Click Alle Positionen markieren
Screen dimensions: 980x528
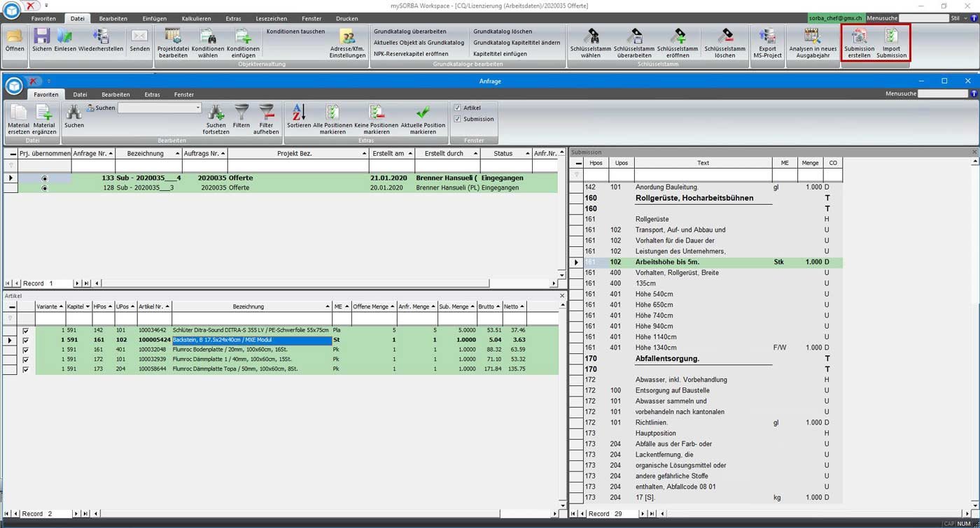(332, 119)
